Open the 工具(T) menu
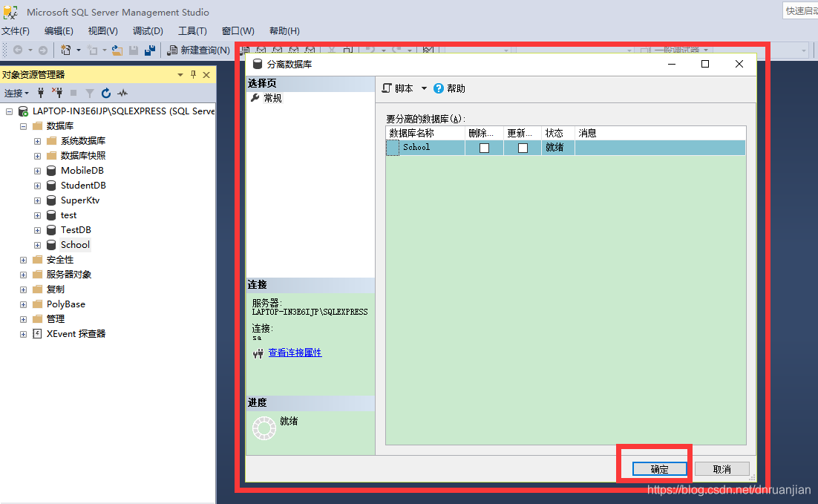 click(192, 30)
